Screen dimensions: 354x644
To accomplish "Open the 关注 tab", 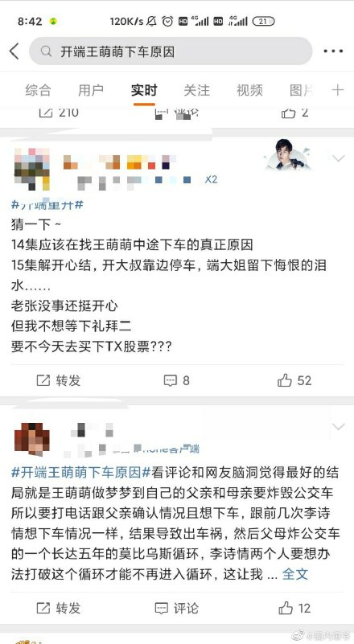I will (196, 90).
